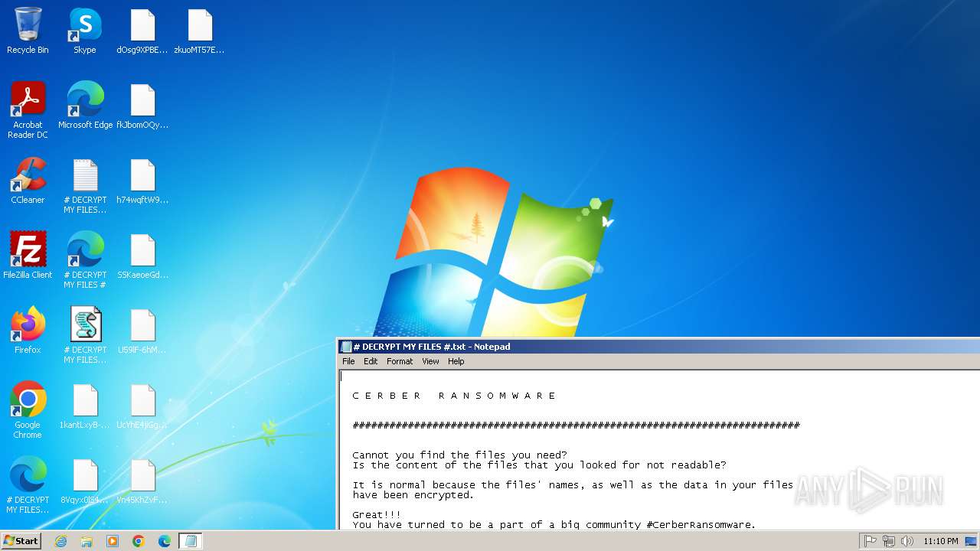Open the Recycle Bin desktop icon
Viewport: 980px width, 551px height.
(28, 31)
